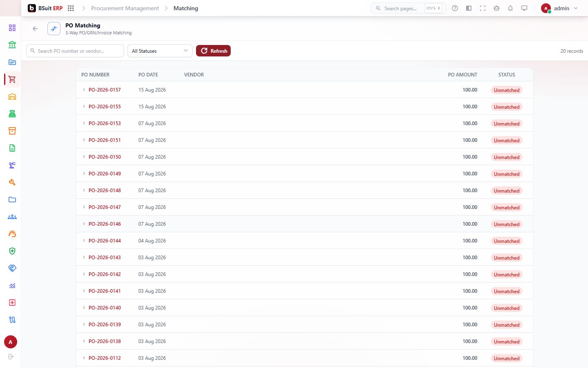Expand row PO-2026-0140
The image size is (588, 368).
coord(84,307)
